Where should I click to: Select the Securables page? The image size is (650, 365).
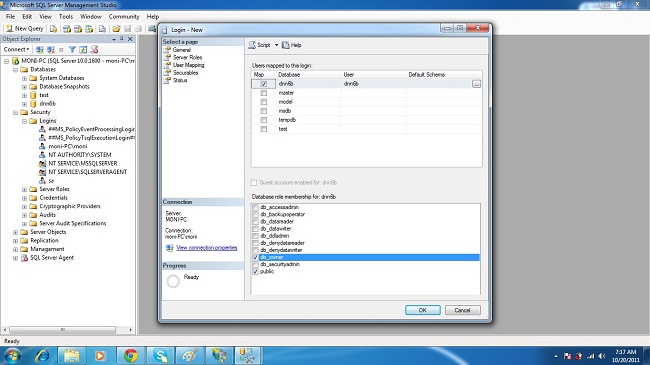coord(185,73)
